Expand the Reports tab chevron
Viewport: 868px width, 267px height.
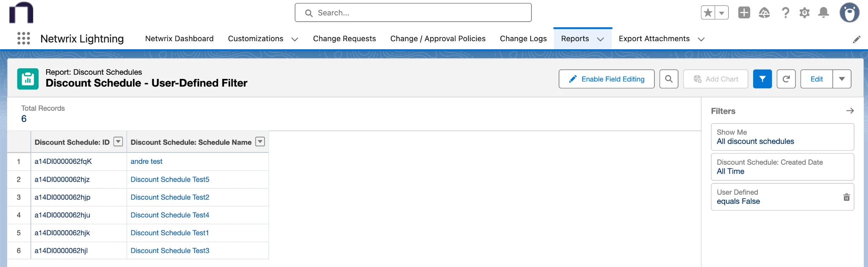[x=600, y=39]
